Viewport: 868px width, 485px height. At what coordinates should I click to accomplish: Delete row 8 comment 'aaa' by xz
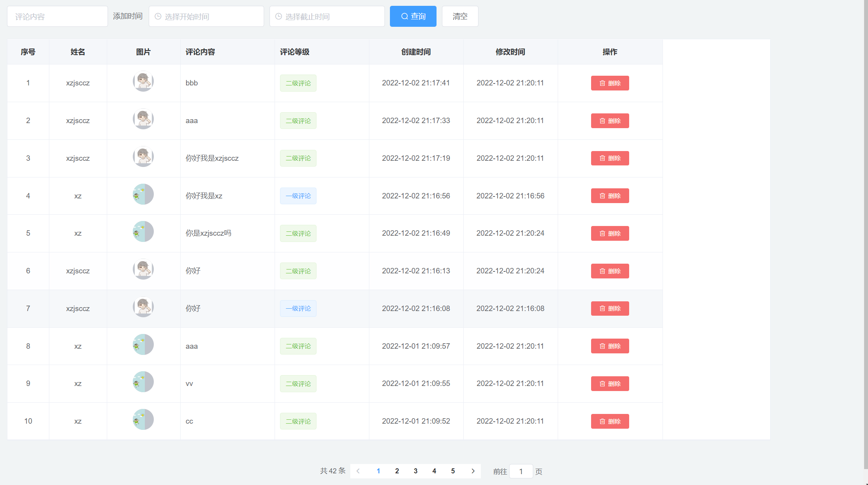[x=610, y=346]
